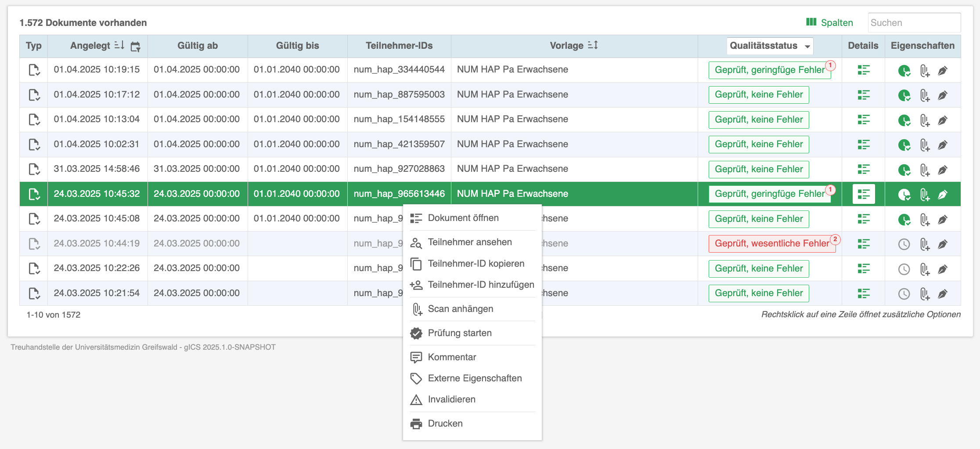The image size is (980, 449).
Task: Click the Spalten button
Action: pyautogui.click(x=829, y=22)
